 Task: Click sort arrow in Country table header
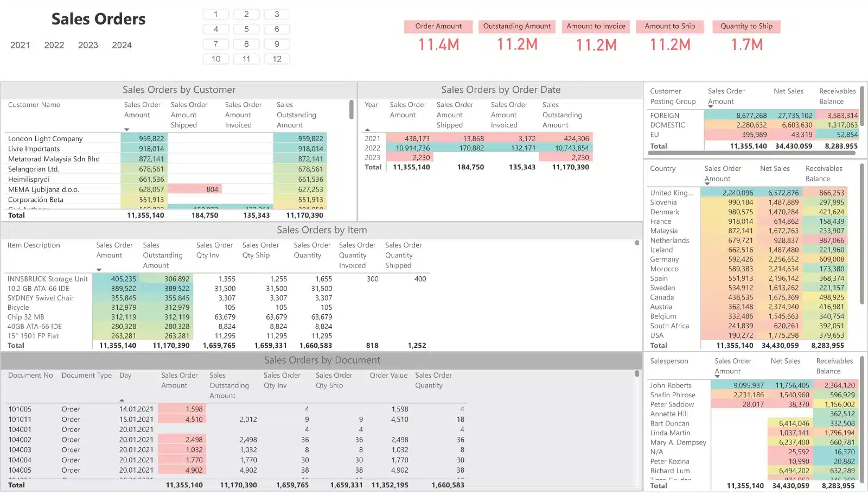coord(707,183)
